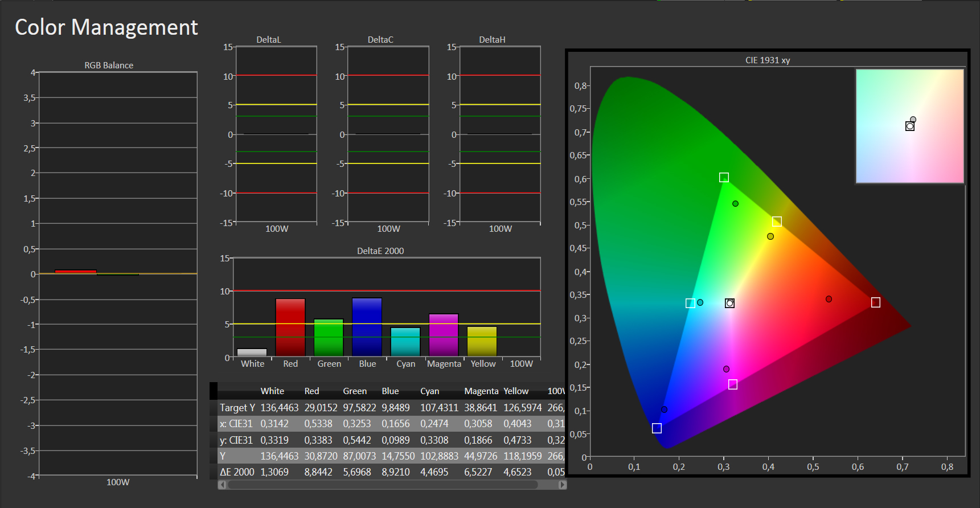Click the measured green point on CIE diagram
Viewport: 980px width, 508px height.
736,203
